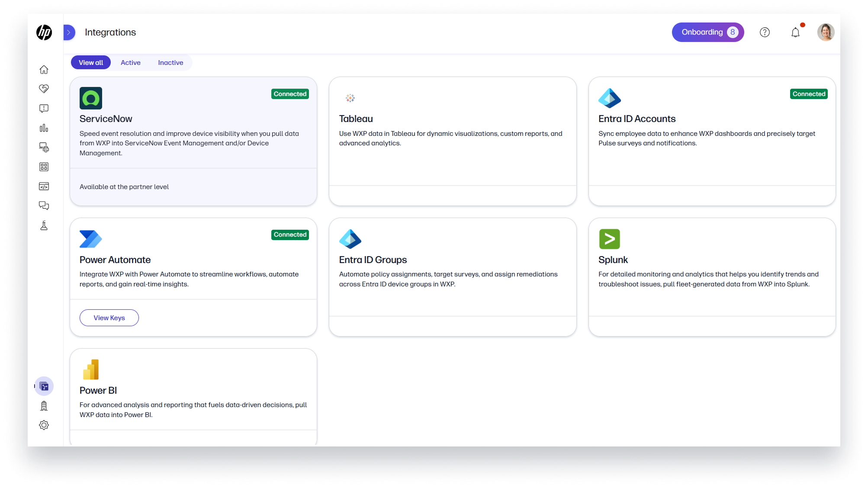Open the user profile avatar
Viewport: 868px width, 488px height.
pyautogui.click(x=826, y=32)
